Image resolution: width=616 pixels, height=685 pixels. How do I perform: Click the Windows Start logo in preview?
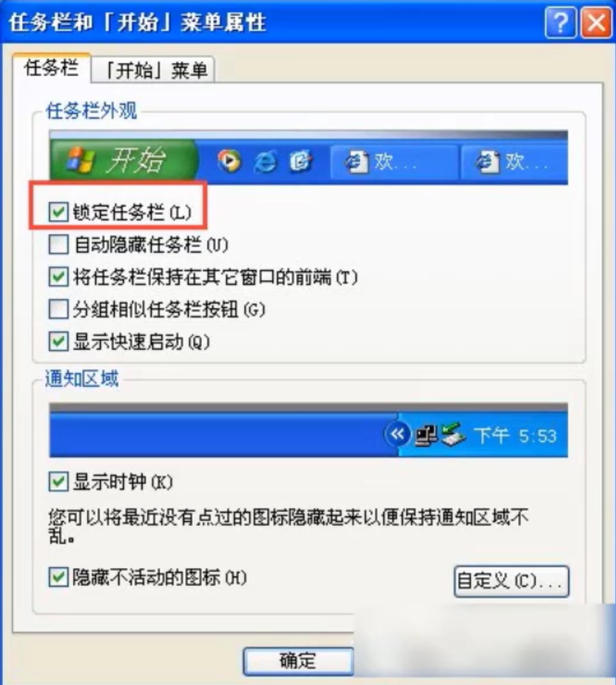pyautogui.click(x=80, y=159)
